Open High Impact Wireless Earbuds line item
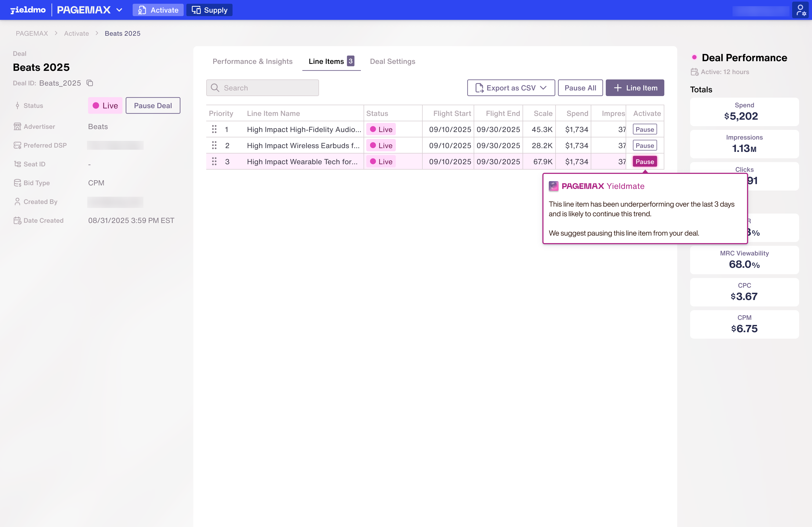 click(303, 145)
